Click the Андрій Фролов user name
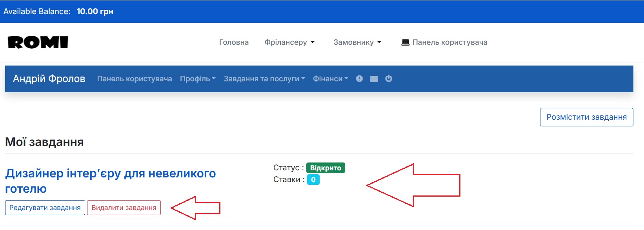 [49, 79]
